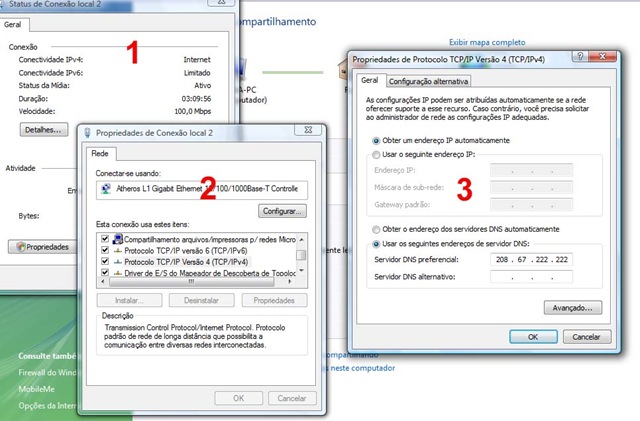Click the shield icon on Propriedades button

pyautogui.click(x=20, y=247)
